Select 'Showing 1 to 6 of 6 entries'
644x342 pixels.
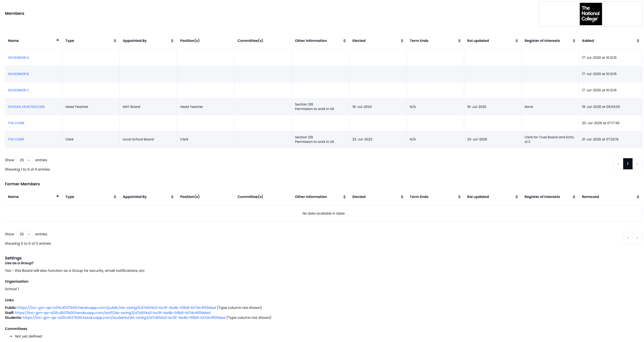pyautogui.click(x=27, y=169)
